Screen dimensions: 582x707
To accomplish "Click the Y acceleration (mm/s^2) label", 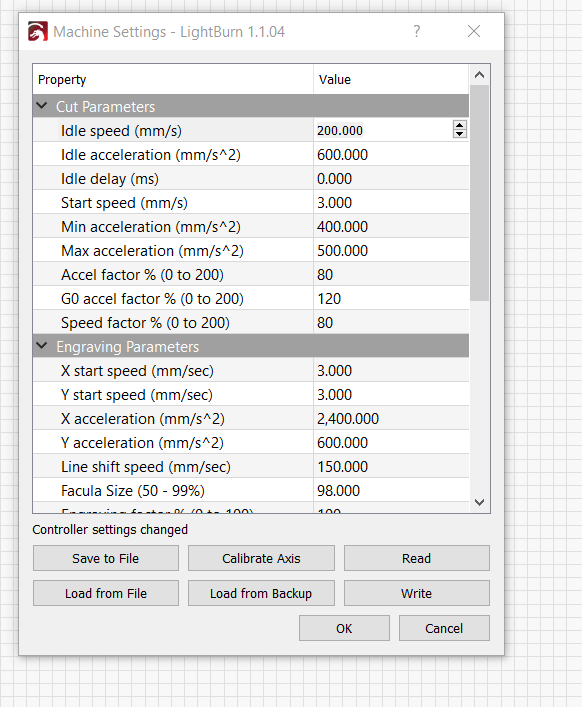I will [142, 443].
